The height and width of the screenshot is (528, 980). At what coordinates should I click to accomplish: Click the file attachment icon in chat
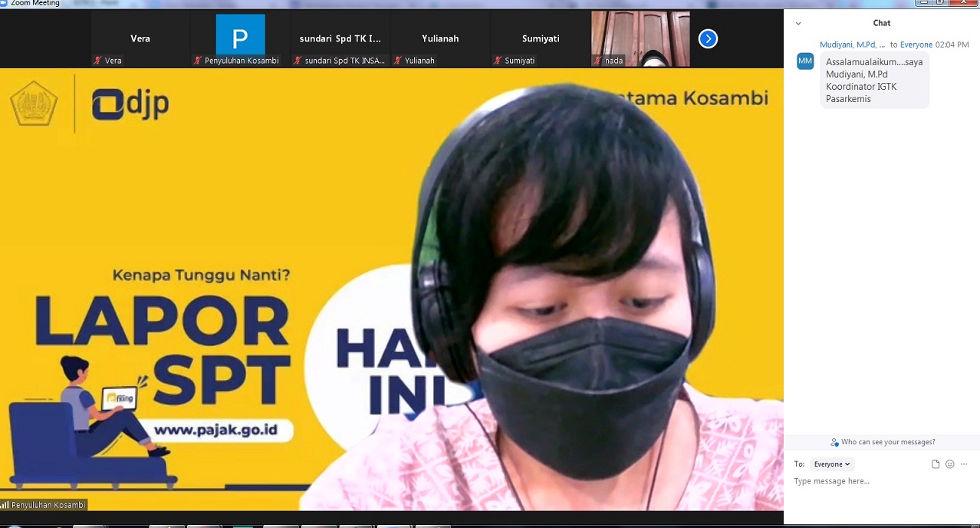point(935,464)
